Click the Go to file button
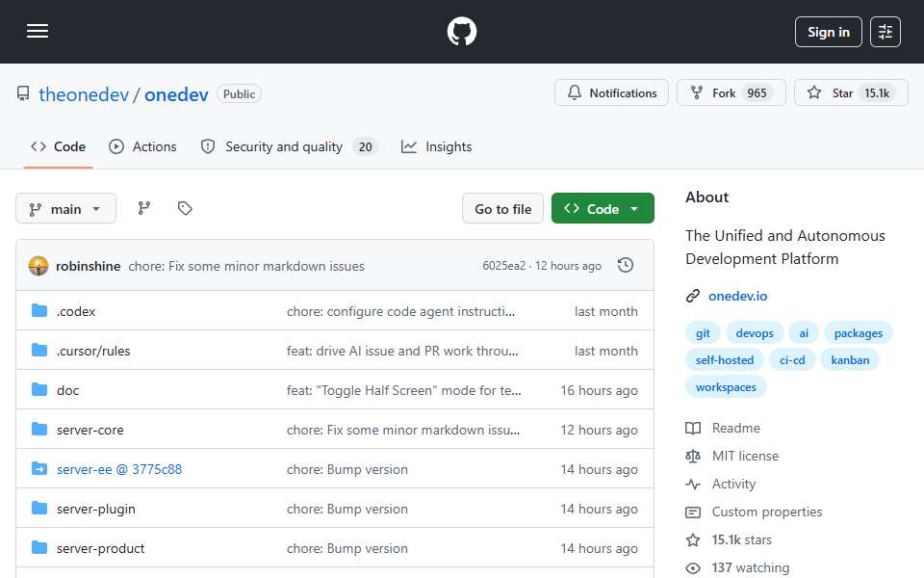924x578 pixels. pyautogui.click(x=502, y=209)
